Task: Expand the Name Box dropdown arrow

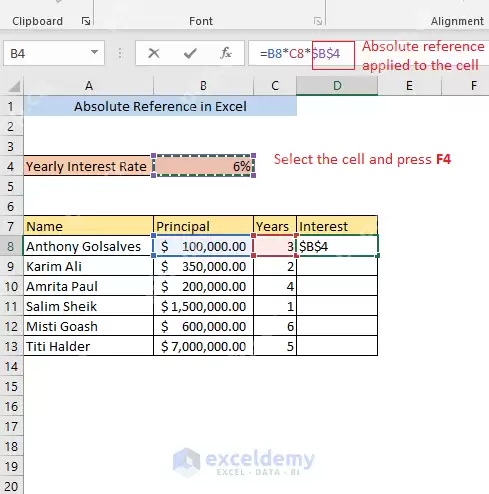Action: point(95,52)
